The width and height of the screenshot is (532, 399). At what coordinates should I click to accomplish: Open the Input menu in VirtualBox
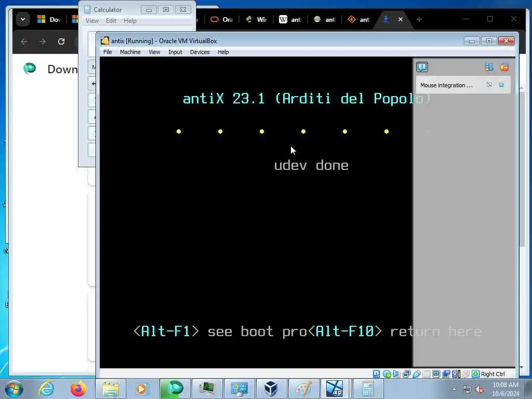point(175,52)
